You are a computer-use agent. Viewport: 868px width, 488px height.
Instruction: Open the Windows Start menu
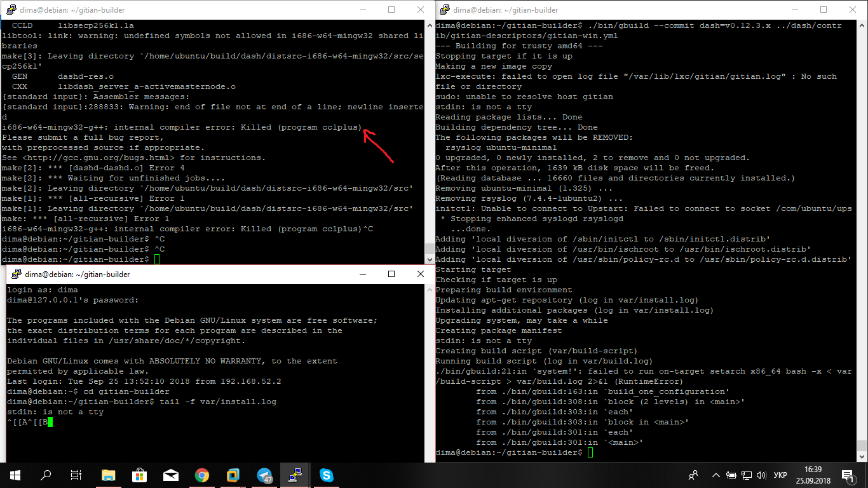[15, 475]
